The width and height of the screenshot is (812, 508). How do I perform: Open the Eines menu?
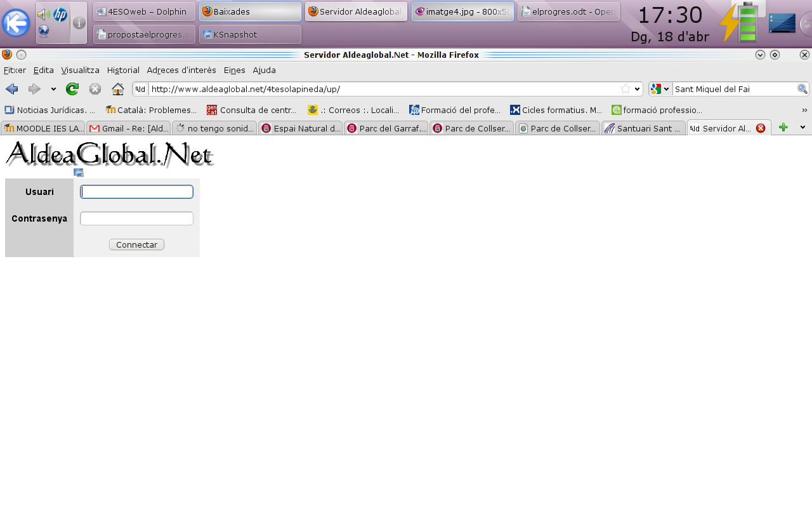(234, 70)
